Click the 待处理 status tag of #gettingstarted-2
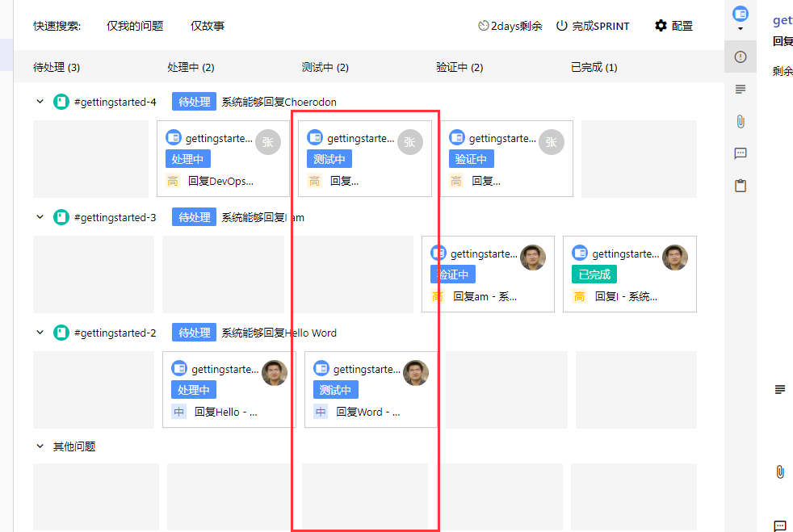The width and height of the screenshot is (793, 532). coord(194,333)
